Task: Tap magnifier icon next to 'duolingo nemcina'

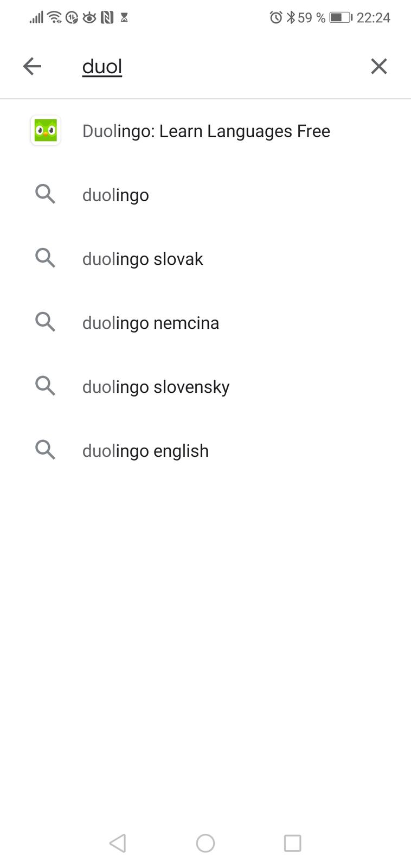Action: pyautogui.click(x=46, y=322)
